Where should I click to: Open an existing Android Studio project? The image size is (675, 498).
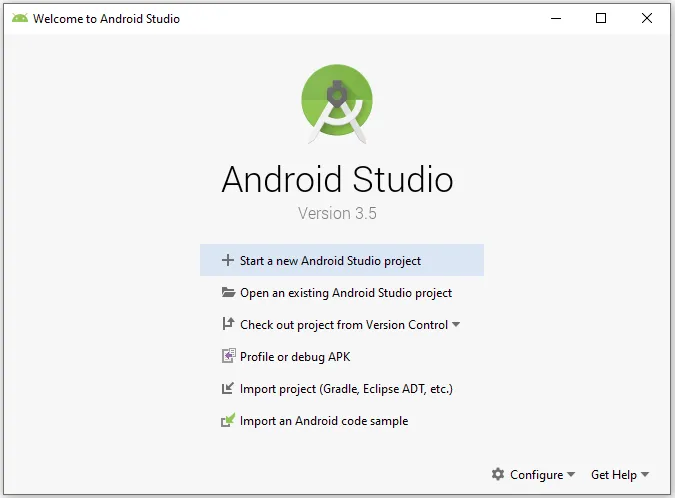[342, 293]
